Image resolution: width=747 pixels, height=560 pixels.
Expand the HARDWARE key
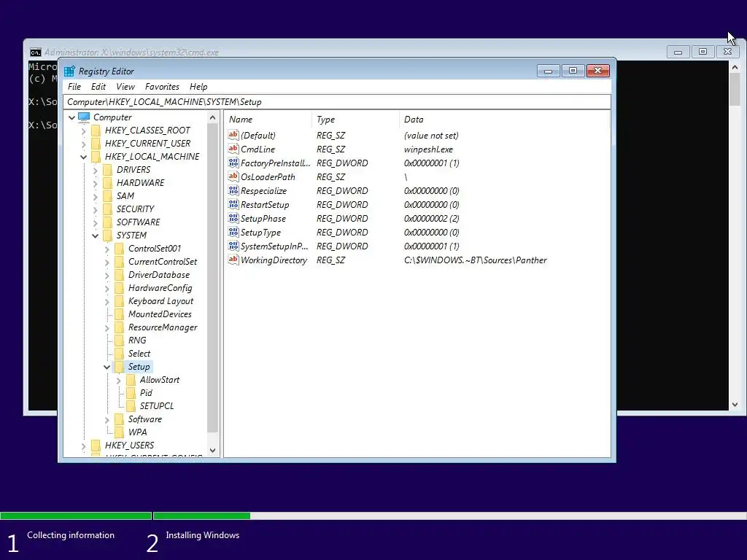coord(96,183)
